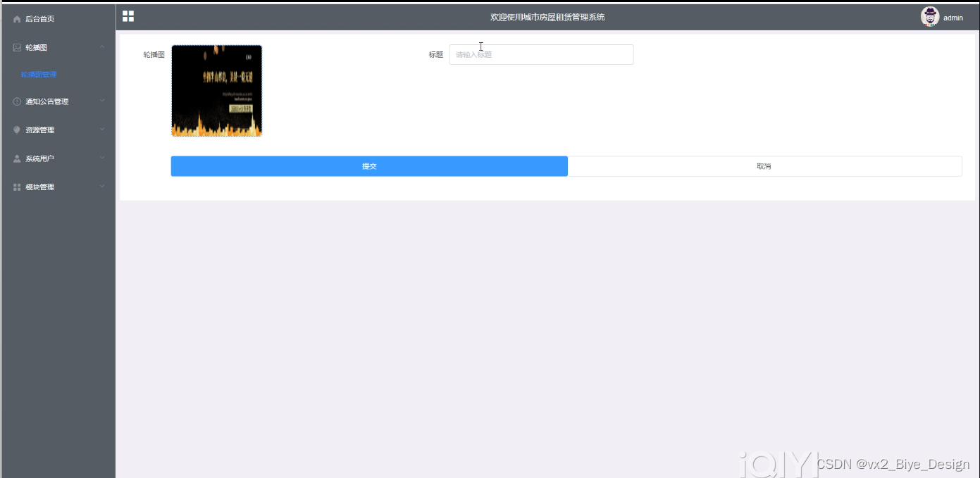This screenshot has width=980, height=478.
Task: Click the admin username in header
Action: (x=953, y=18)
